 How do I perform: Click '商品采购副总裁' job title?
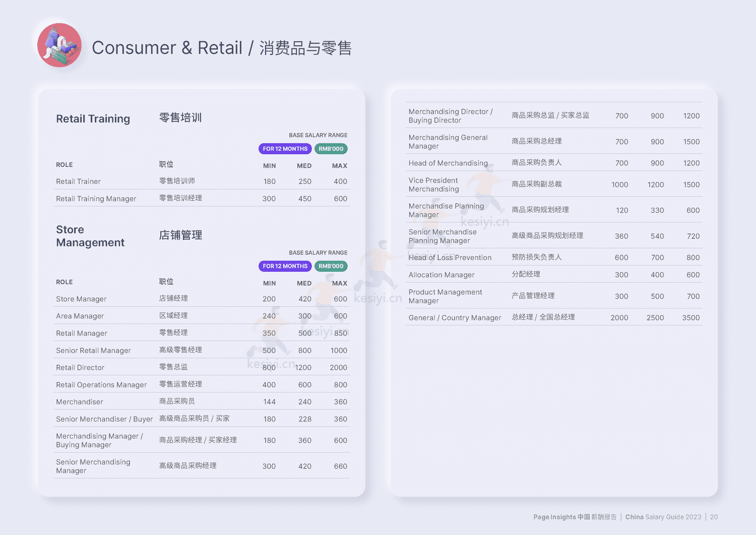pos(537,184)
